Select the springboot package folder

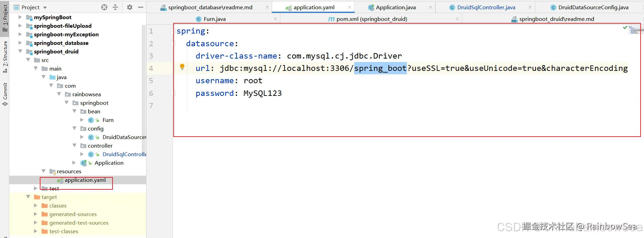click(x=94, y=103)
